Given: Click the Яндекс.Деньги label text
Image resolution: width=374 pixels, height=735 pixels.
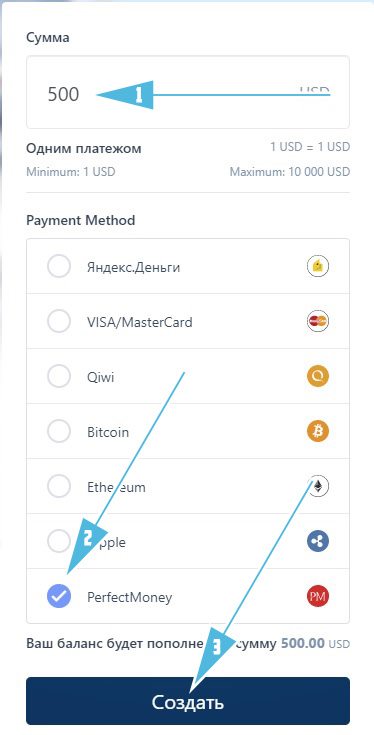Looking at the screenshot, I should (134, 268).
